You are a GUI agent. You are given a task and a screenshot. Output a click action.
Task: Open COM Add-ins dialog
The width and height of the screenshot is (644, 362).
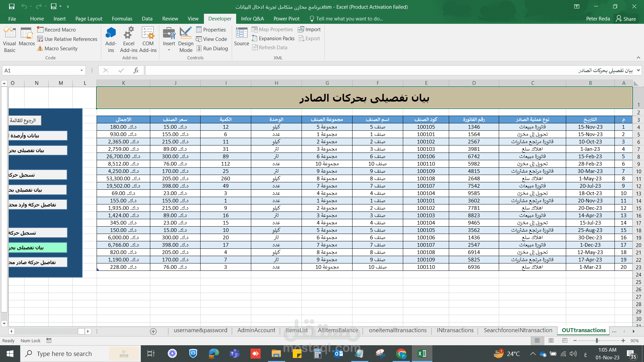pyautogui.click(x=148, y=40)
